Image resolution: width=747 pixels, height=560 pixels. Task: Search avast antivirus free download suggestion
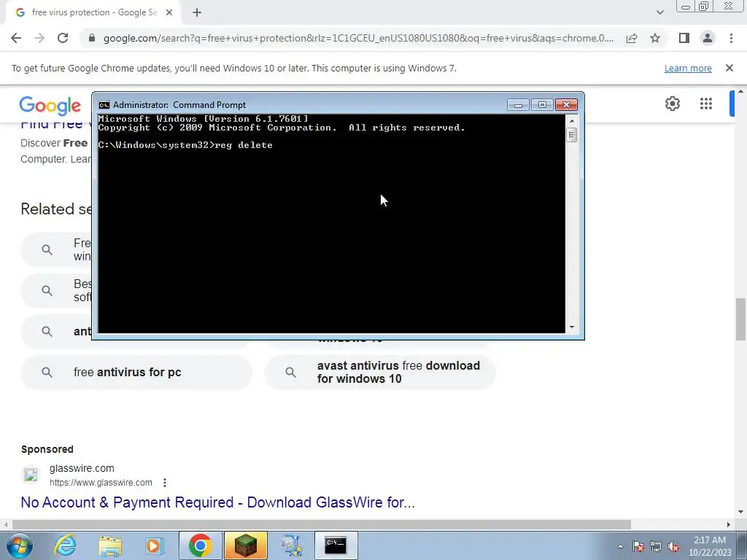tap(380, 372)
